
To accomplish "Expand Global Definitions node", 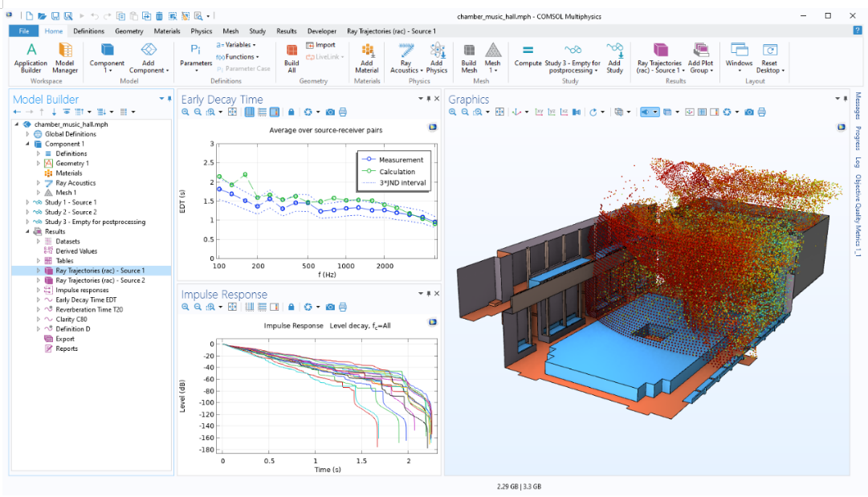I will click(27, 134).
